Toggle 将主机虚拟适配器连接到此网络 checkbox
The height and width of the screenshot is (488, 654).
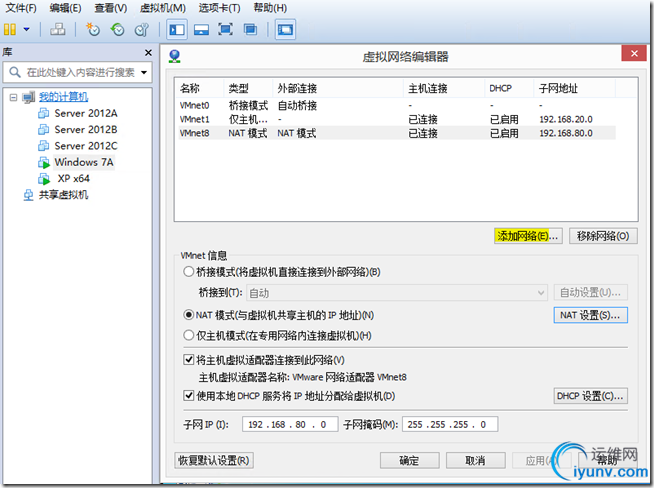[x=189, y=360]
